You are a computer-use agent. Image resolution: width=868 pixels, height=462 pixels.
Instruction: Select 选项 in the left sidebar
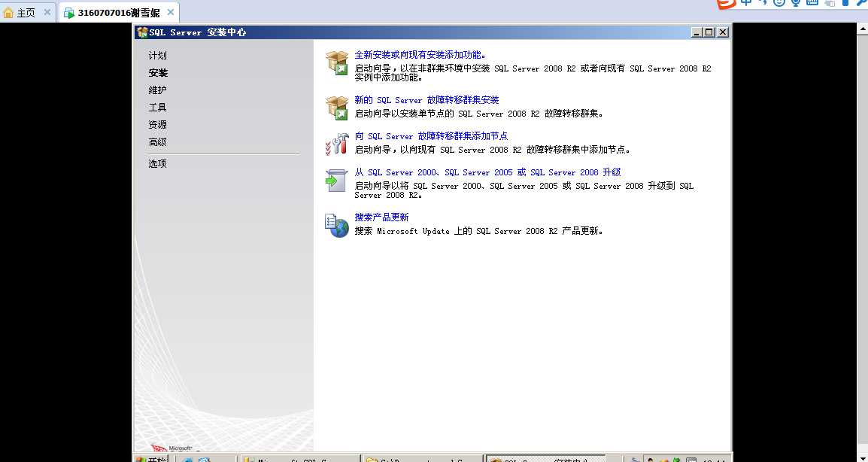click(157, 164)
